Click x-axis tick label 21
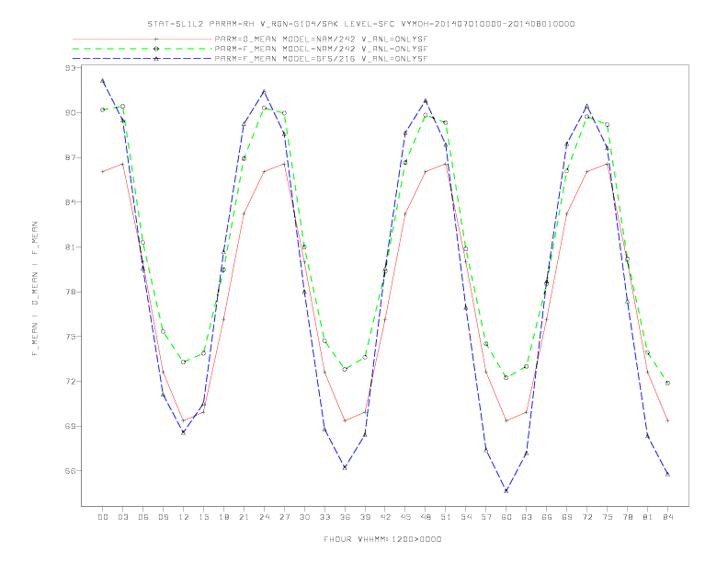 tap(244, 517)
